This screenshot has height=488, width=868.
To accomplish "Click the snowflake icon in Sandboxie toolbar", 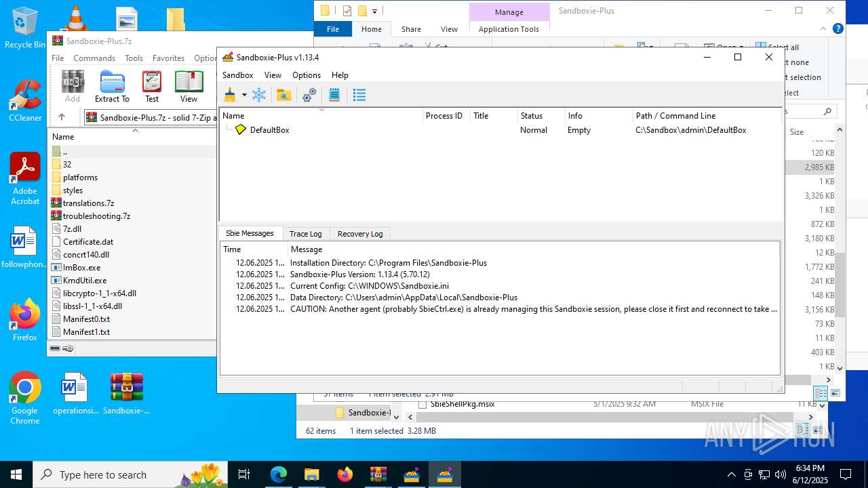I will (259, 96).
